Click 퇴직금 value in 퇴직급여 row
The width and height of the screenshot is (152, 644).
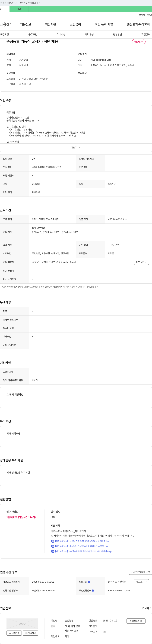[x=111, y=253]
